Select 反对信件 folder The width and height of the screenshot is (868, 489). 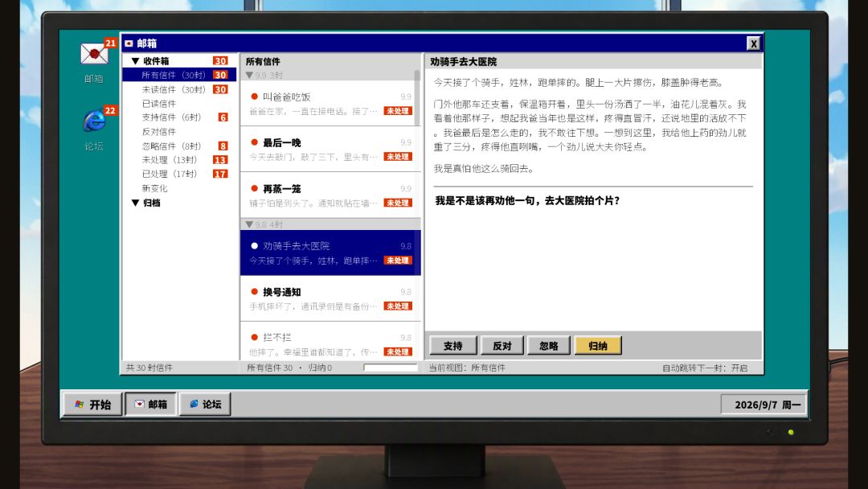(x=179, y=132)
